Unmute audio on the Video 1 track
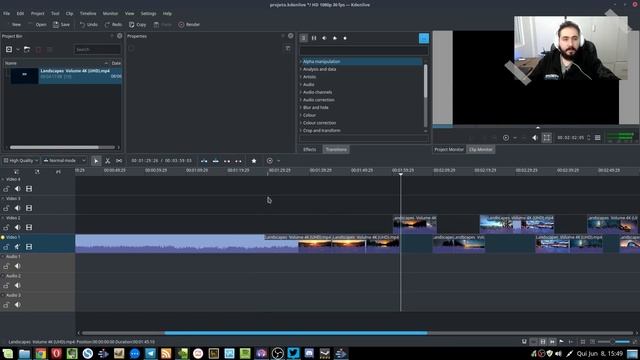The height and width of the screenshot is (360, 640). tap(17, 247)
